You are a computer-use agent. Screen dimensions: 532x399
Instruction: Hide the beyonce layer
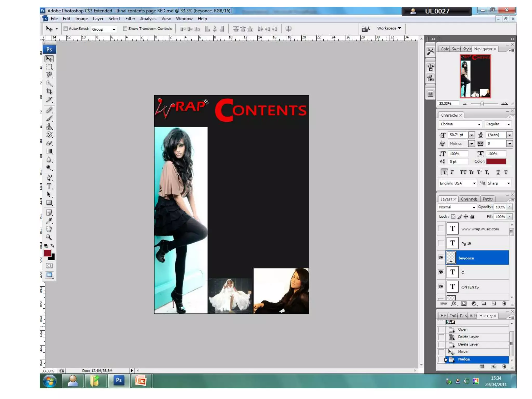[x=441, y=258]
